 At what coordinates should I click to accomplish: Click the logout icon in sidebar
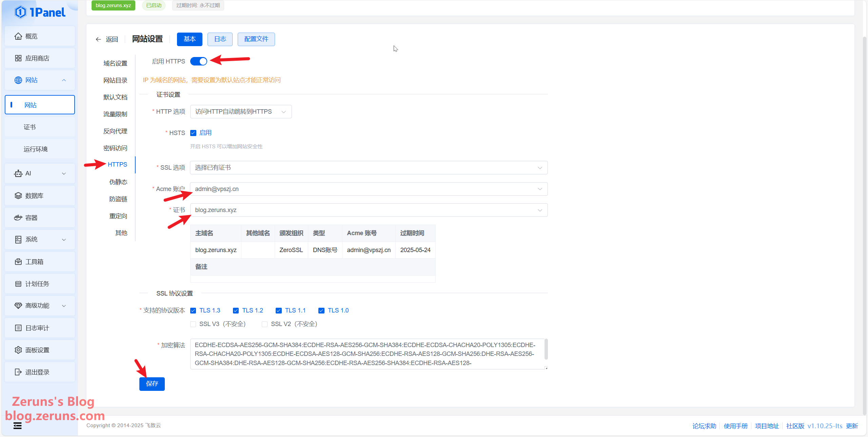(18, 372)
